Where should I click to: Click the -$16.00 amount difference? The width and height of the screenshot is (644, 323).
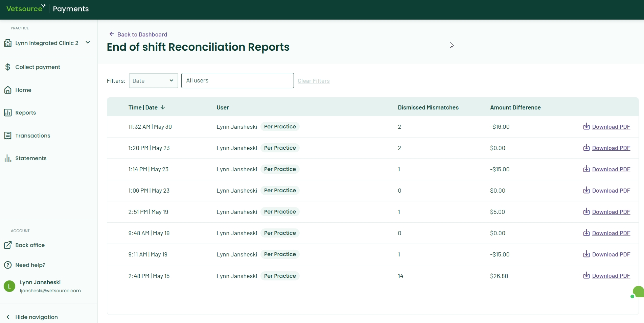coord(500,127)
